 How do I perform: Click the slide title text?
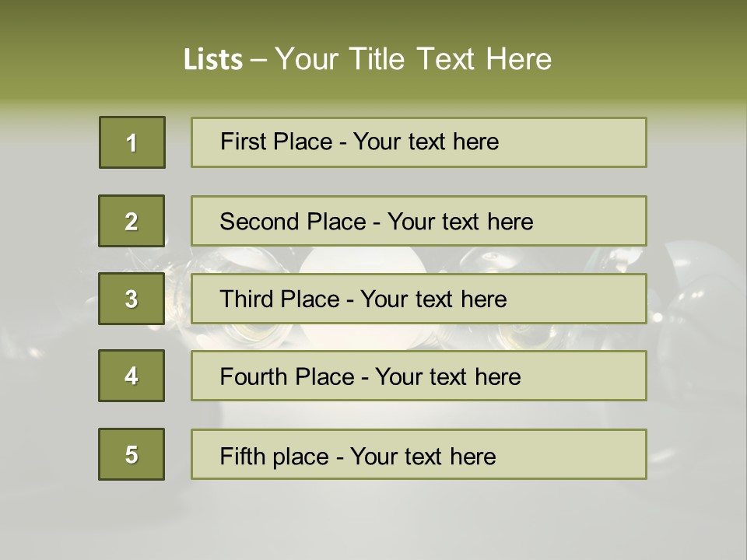point(367,59)
